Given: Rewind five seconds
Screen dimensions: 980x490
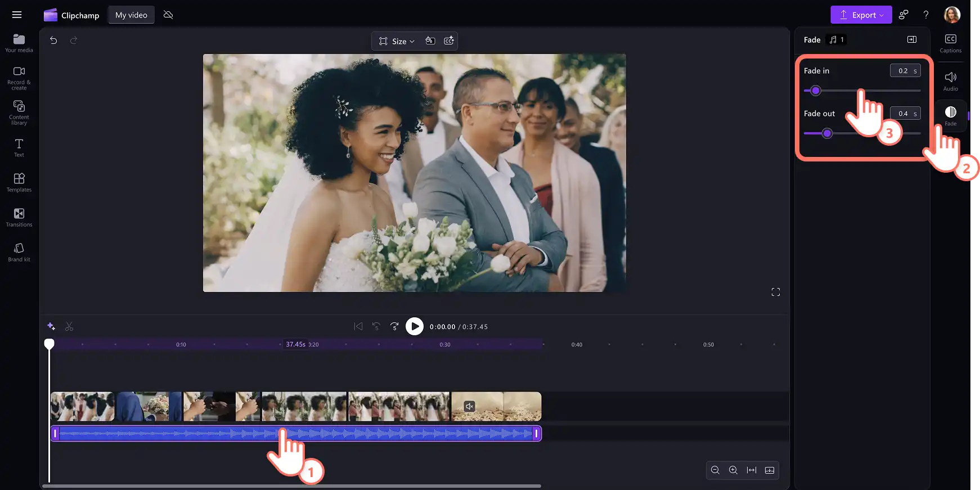Looking at the screenshot, I should point(376,326).
